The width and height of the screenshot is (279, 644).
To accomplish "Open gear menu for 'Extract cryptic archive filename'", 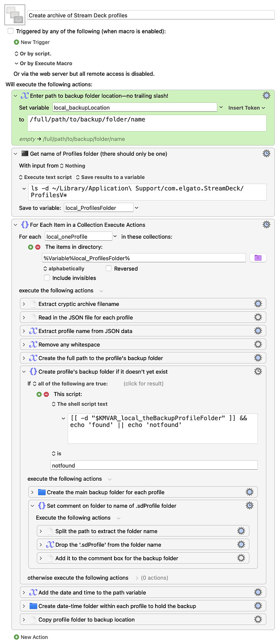I will tap(258, 304).
